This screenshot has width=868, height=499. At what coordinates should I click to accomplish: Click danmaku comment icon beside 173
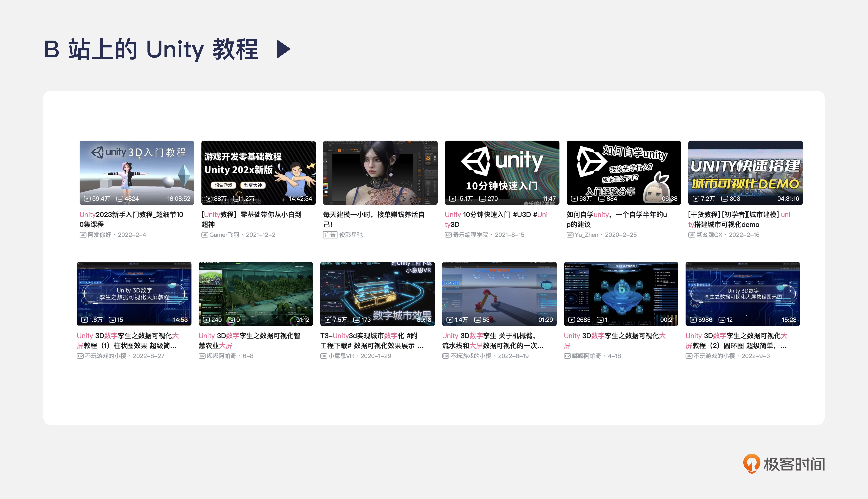(356, 320)
